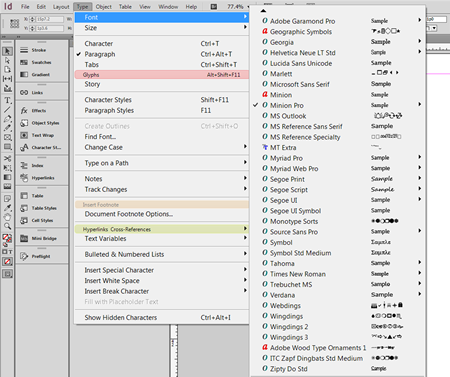Pick the Georgia font
Screen dimensions: 450x377
[x=337, y=42]
